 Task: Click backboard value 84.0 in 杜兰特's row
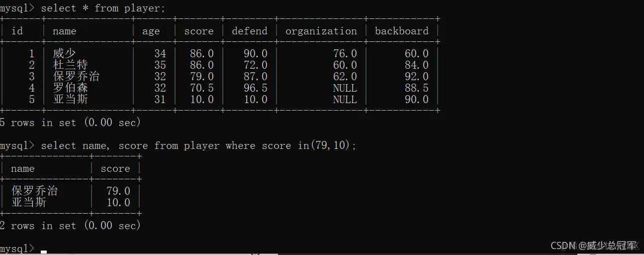click(417, 65)
